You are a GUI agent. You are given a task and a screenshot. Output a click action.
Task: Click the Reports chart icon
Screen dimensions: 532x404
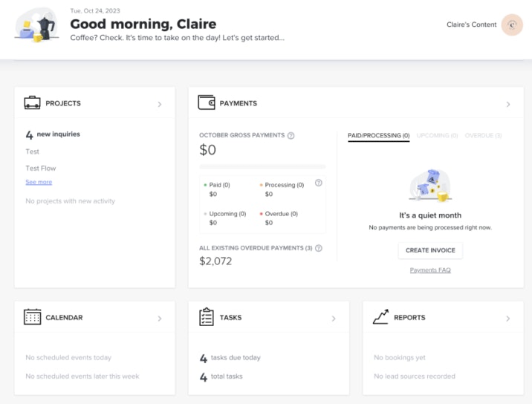[x=380, y=317]
